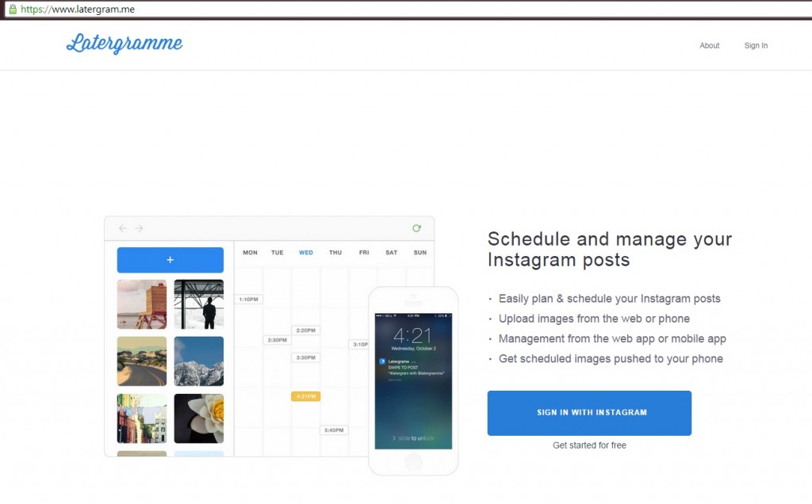
Task: Open the About page
Action: tap(710, 45)
